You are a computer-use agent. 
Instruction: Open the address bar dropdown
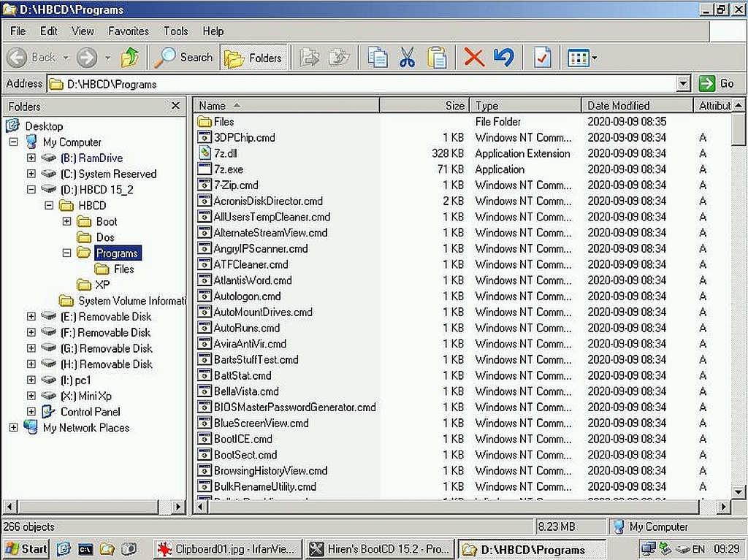click(683, 83)
